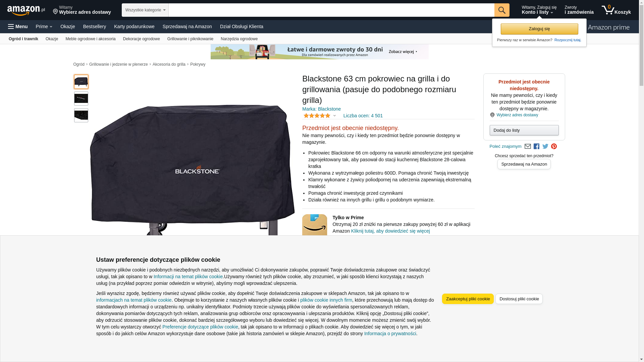Click Dostosuj pliki cookie button
Screen dimensions: 644x362
519,299
